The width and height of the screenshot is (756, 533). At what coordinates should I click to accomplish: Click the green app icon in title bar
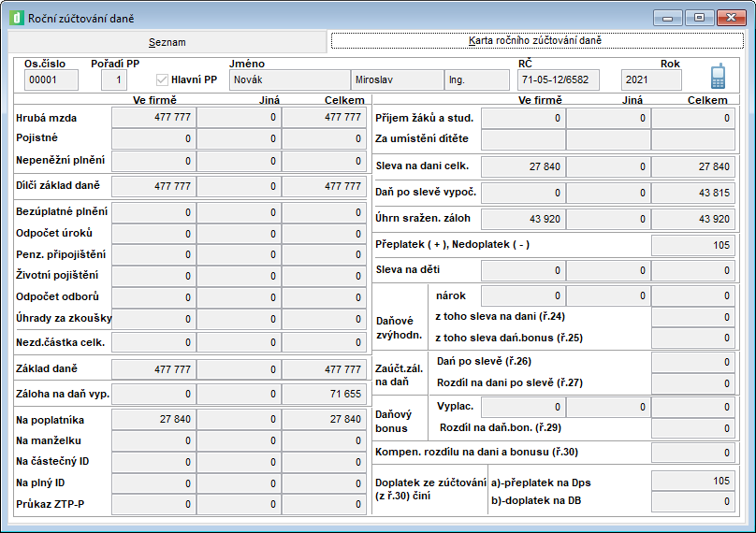coord(17,18)
